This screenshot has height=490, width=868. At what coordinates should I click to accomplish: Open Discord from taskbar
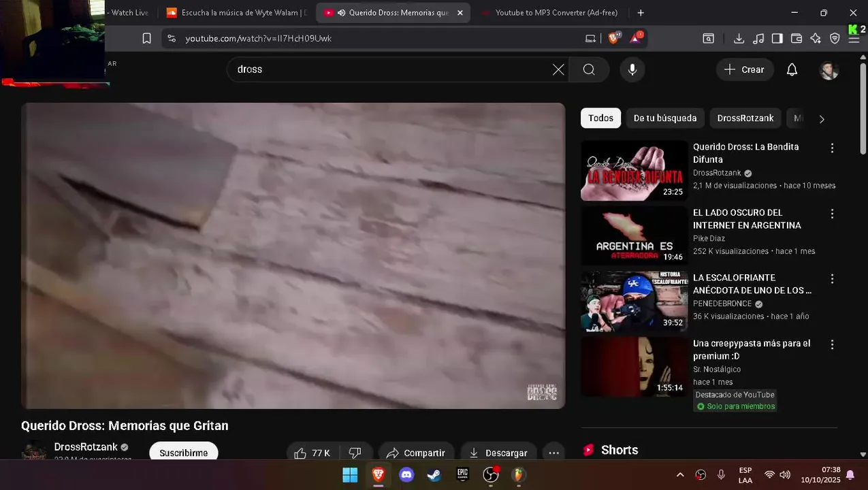[406, 474]
